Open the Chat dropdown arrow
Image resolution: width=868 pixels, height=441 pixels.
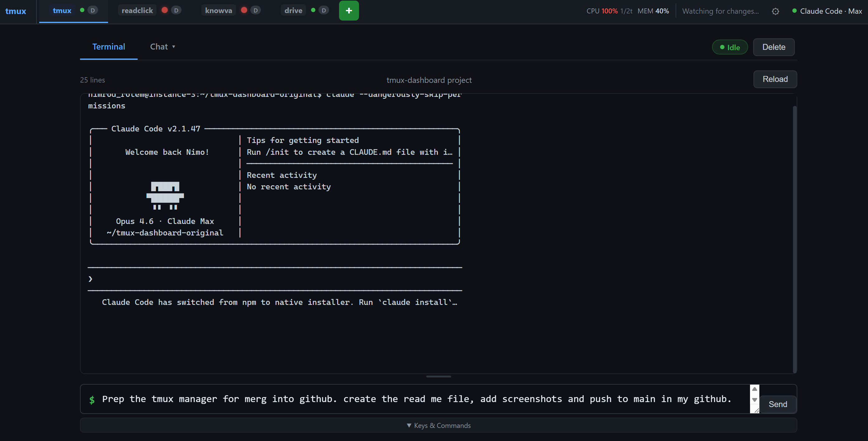[173, 47]
